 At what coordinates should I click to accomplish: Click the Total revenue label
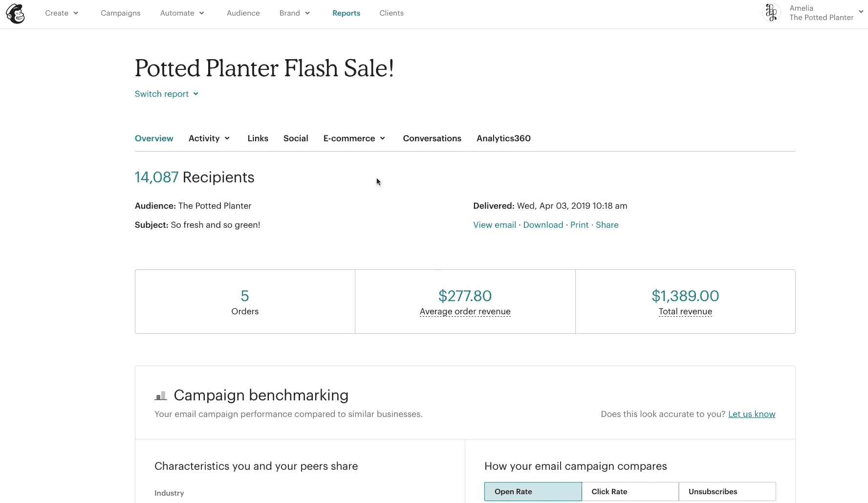(685, 311)
